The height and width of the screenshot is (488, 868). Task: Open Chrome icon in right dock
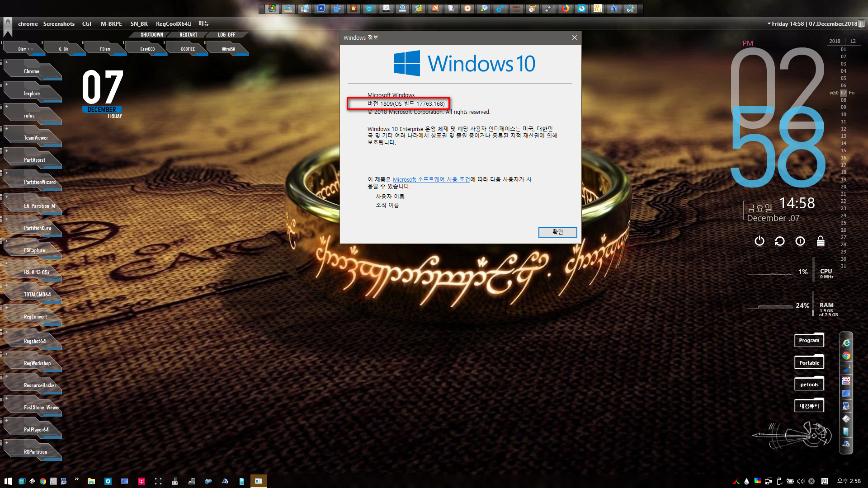[x=846, y=356]
